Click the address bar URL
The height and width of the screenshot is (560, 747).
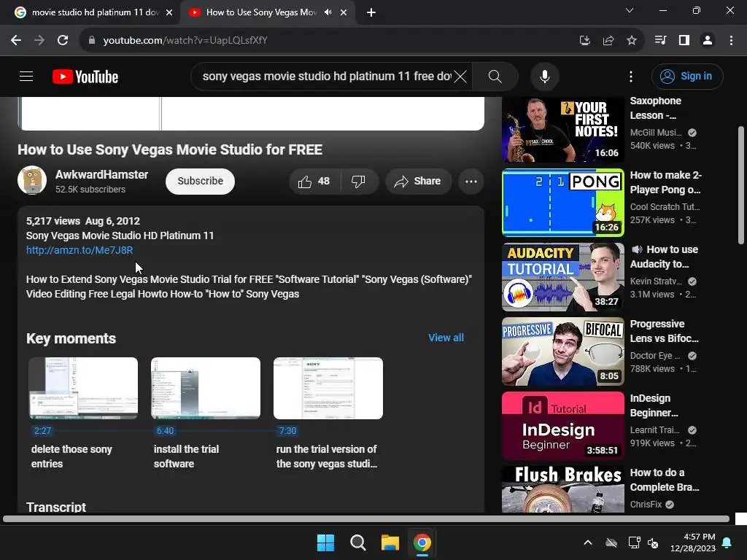185,41
